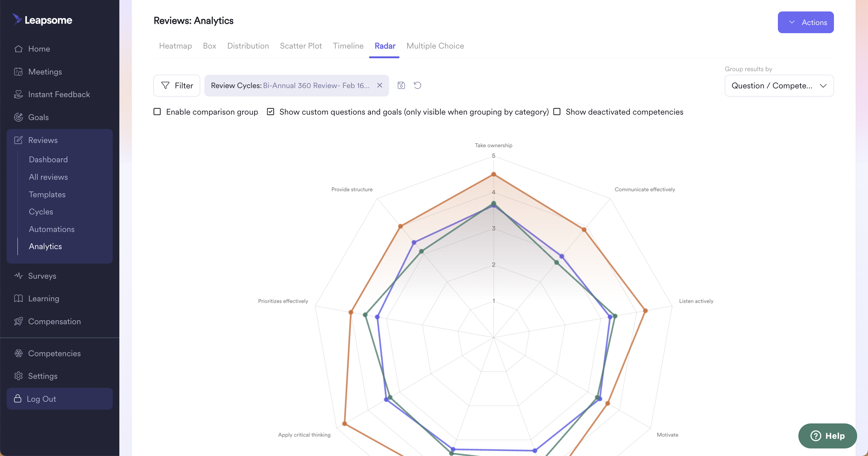This screenshot has width=868, height=456.
Task: Switch to the Timeline tab
Action: pyautogui.click(x=348, y=46)
